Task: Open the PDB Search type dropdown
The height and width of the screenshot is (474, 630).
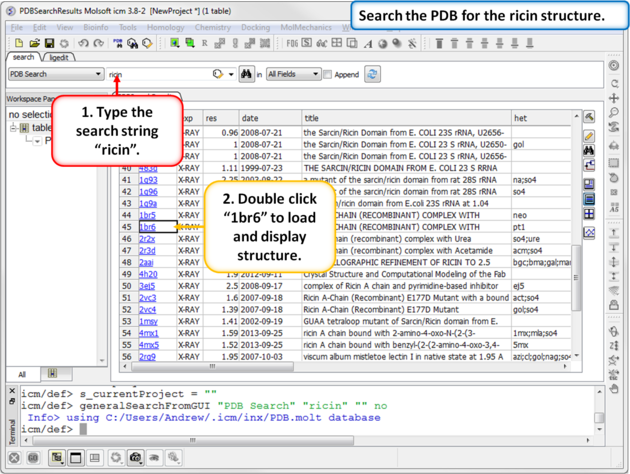Action: (55, 74)
